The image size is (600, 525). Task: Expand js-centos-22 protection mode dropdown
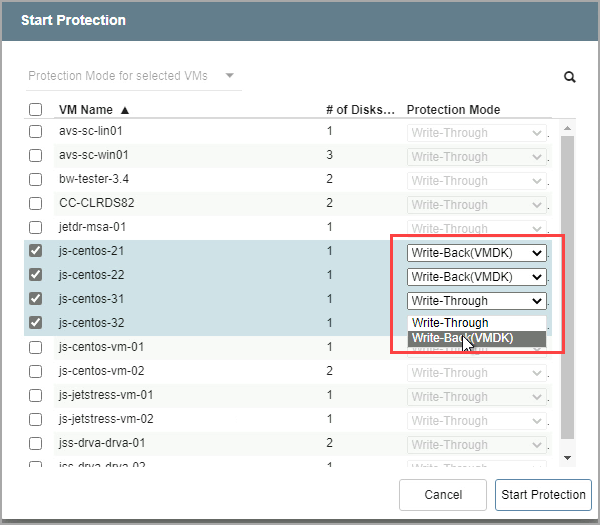[x=477, y=277]
